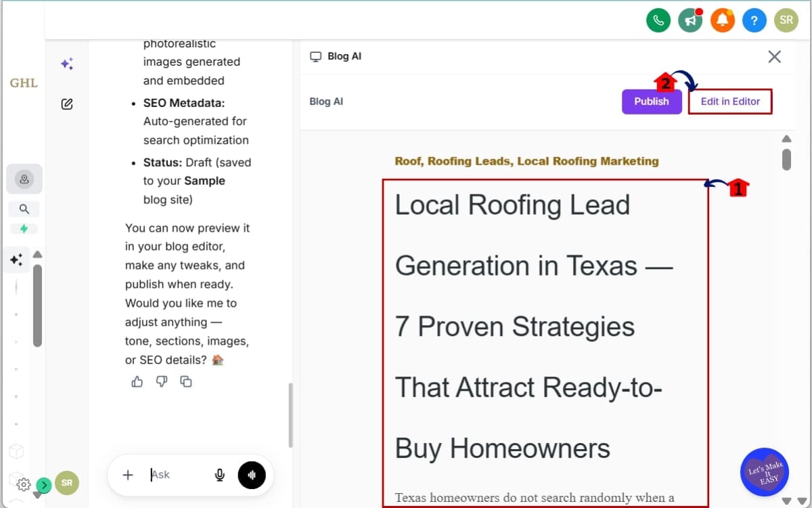Open the blue help question mark
The width and height of the screenshot is (812, 508).
[x=754, y=20]
